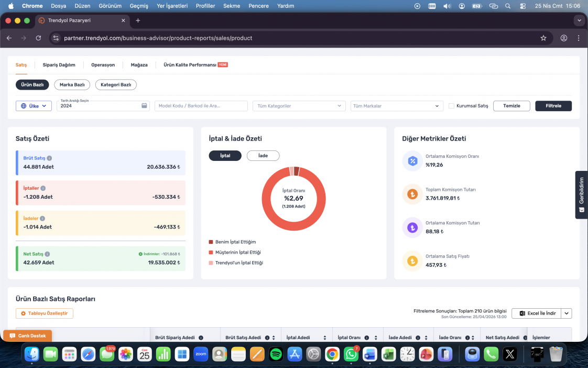
Task: Click info icon beside İptal Oranı column
Action: pyautogui.click(x=367, y=338)
